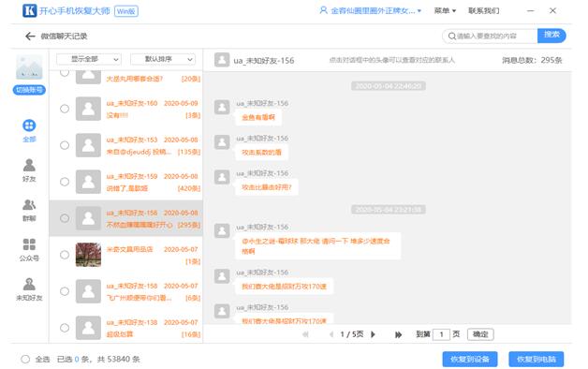The image size is (588, 369).
Task: Select radio for ua_未知好友-153 conversation
Action: (x=65, y=145)
